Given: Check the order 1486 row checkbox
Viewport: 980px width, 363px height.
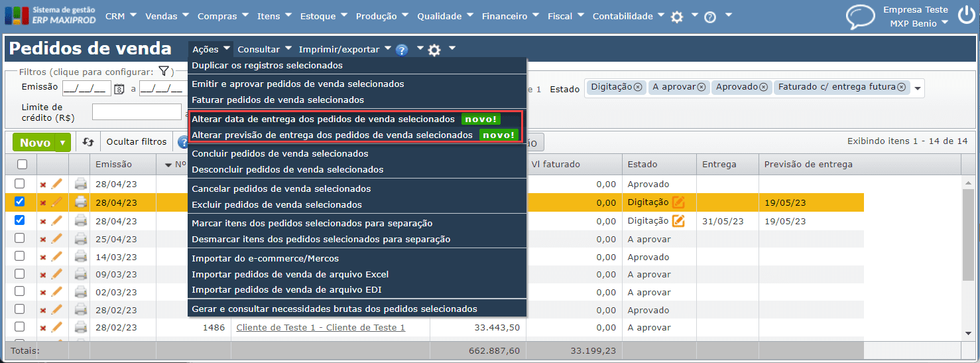Looking at the screenshot, I should pos(20,327).
